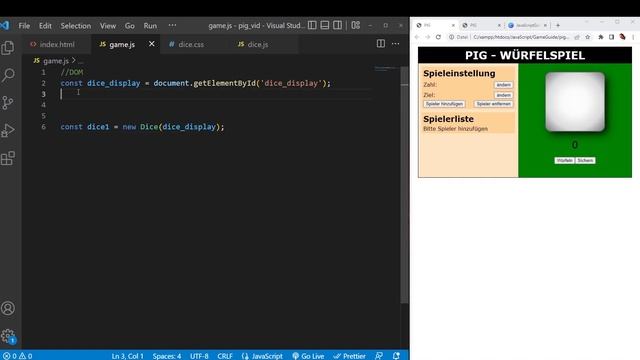
Task: Switch to the second PIG browser tab
Action: (481, 25)
